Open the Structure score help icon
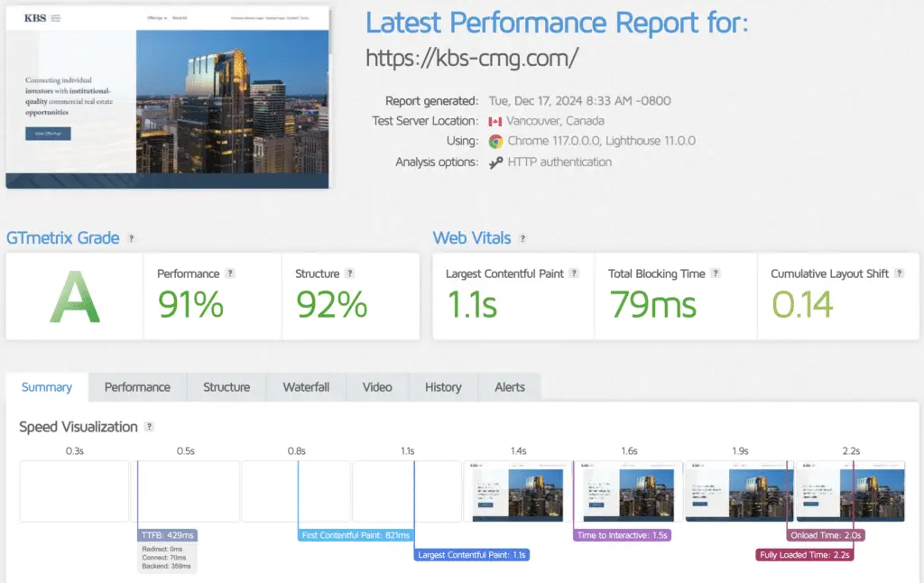 click(x=350, y=273)
